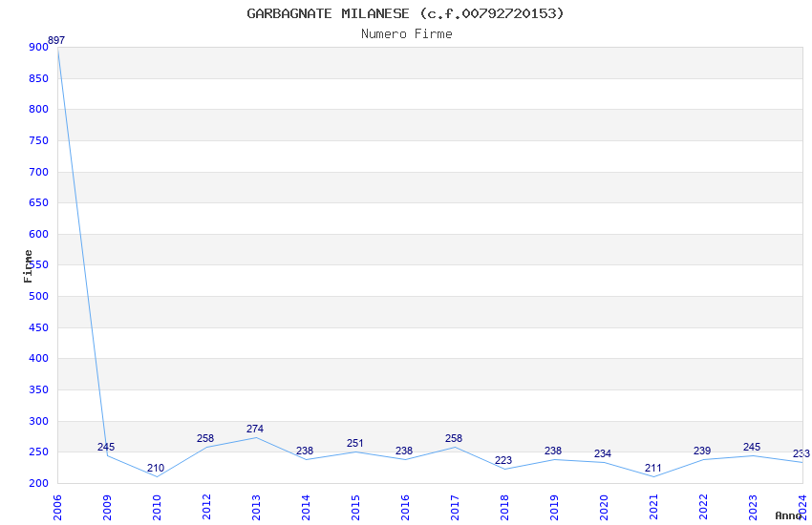The height and width of the screenshot is (525, 812).
Task: Click the 897 data label
Action: point(56,40)
